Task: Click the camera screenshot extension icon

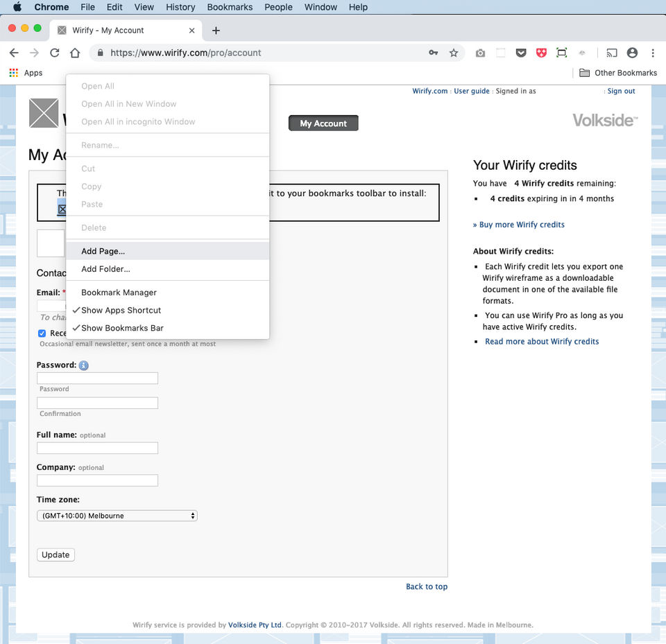Action: click(x=480, y=53)
